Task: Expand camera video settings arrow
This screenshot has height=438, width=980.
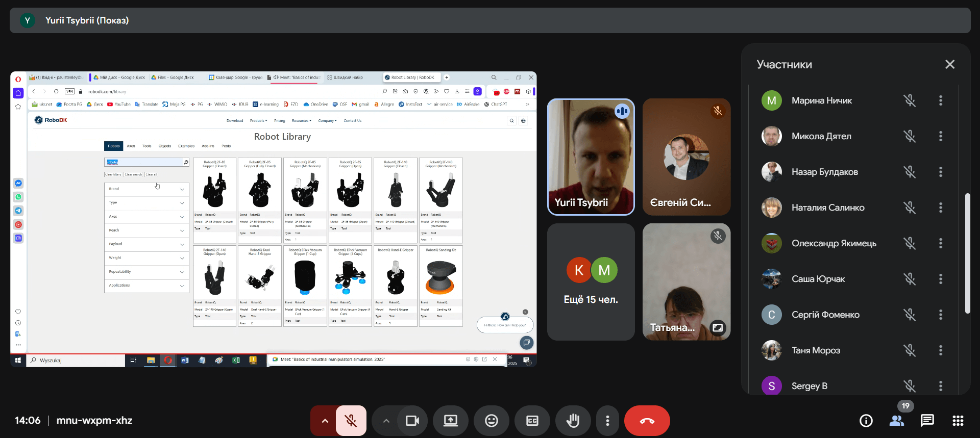Action: (386, 421)
